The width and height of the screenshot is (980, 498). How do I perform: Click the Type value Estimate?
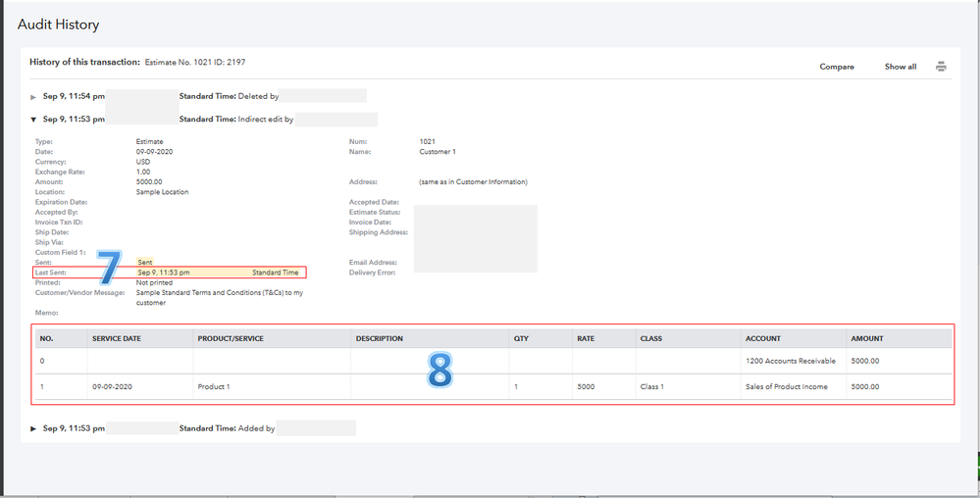pos(149,142)
